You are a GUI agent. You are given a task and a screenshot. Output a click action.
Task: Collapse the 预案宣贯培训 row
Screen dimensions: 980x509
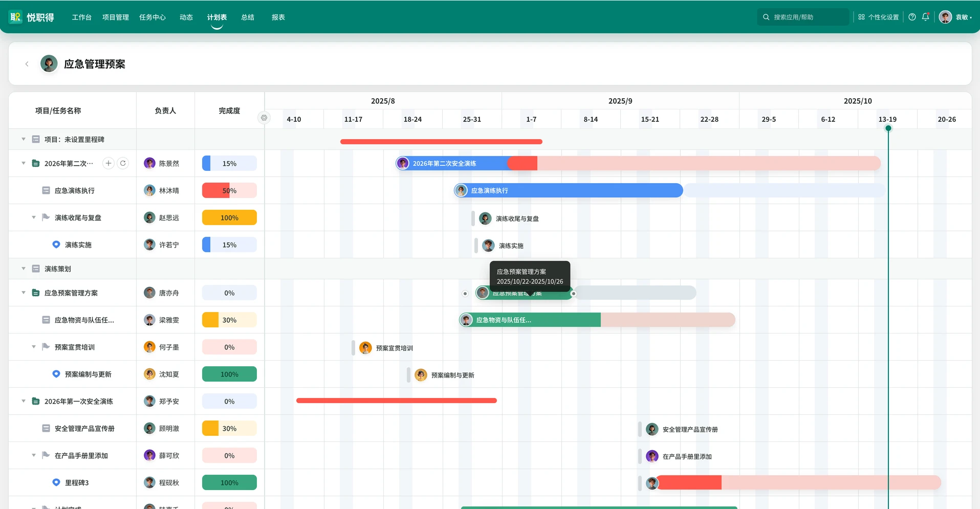[x=34, y=347]
